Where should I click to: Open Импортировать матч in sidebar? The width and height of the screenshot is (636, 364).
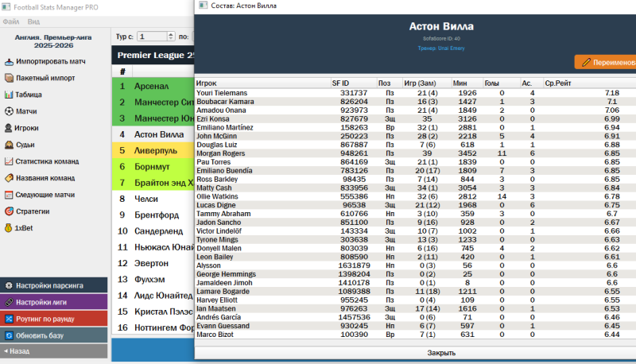(51, 62)
